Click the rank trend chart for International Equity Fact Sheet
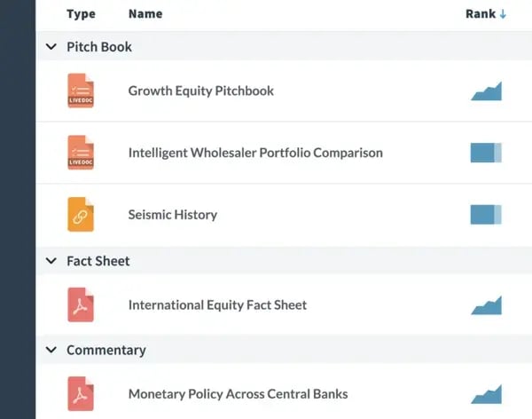Viewport: 532px width, 419px height. pyautogui.click(x=486, y=304)
